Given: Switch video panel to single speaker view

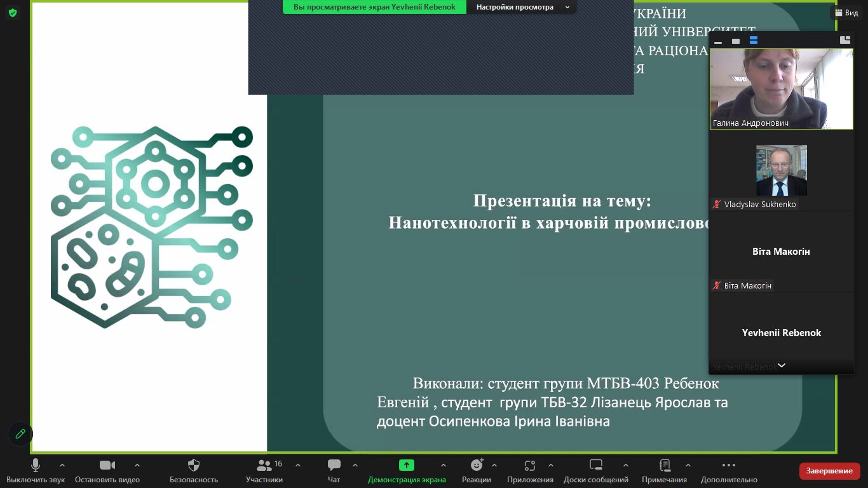Looking at the screenshot, I should point(736,41).
